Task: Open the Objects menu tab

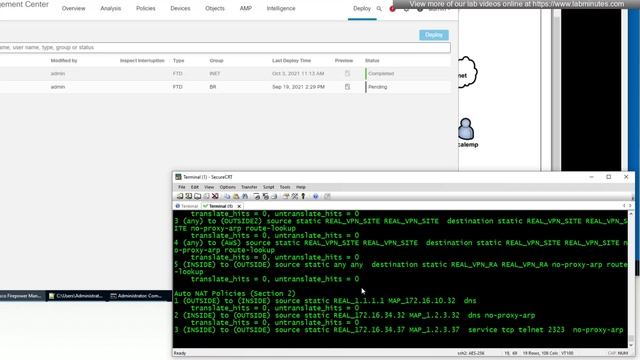Action: [215, 9]
